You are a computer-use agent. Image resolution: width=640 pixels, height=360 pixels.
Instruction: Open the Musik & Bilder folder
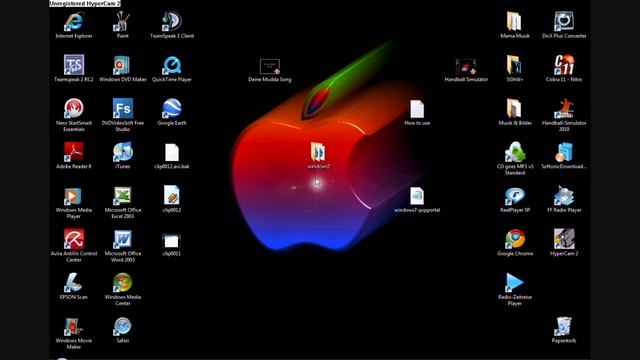click(514, 109)
